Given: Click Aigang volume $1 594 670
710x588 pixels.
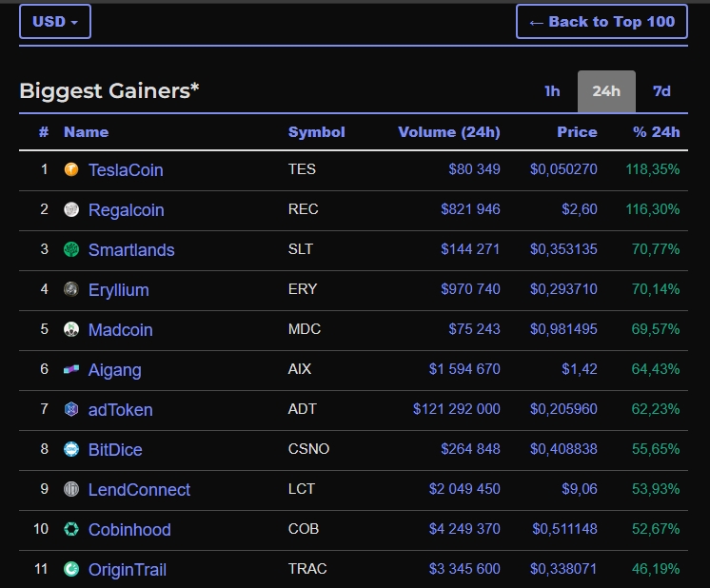Looking at the screenshot, I should (464, 369).
